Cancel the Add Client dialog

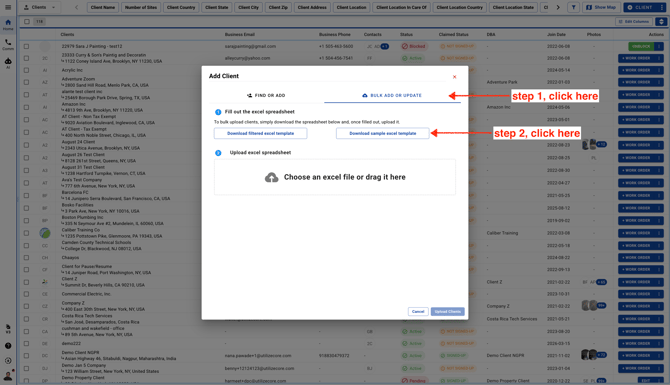point(418,312)
